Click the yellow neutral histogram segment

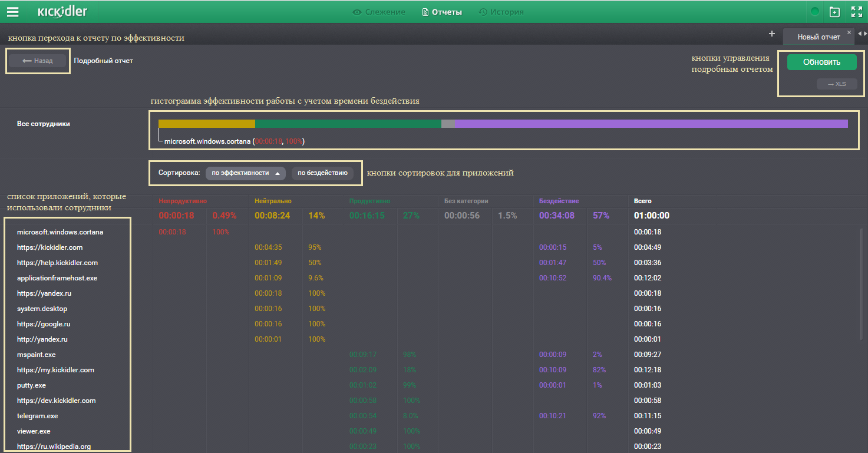pyautogui.click(x=207, y=124)
